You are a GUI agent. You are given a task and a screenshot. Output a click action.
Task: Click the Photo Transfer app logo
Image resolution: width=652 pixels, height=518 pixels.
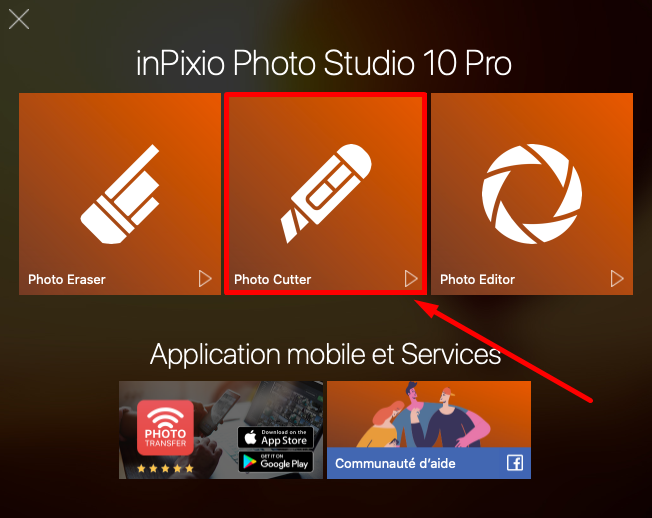tap(165, 427)
